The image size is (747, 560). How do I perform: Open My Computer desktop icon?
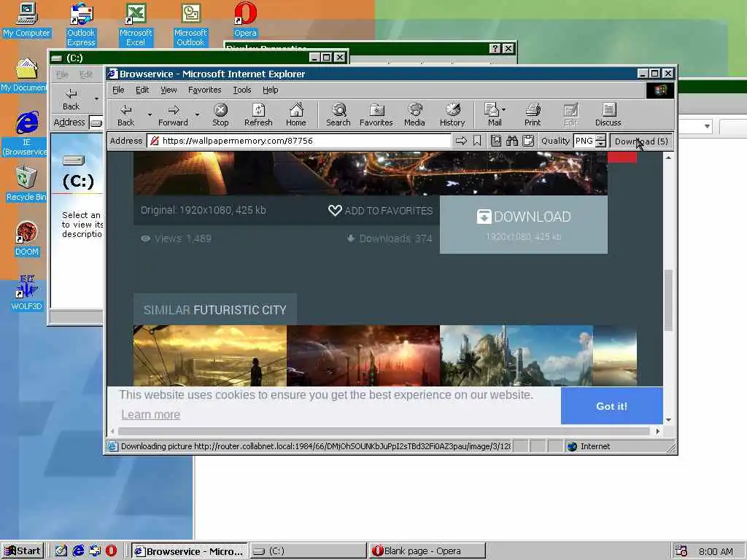coord(27,20)
